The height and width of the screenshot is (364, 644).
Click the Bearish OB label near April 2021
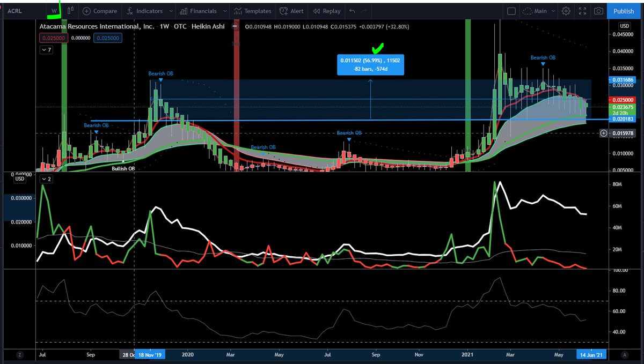(x=543, y=57)
